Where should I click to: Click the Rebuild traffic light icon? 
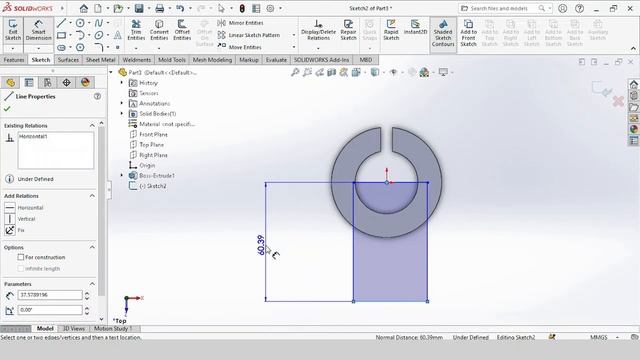(242, 8)
